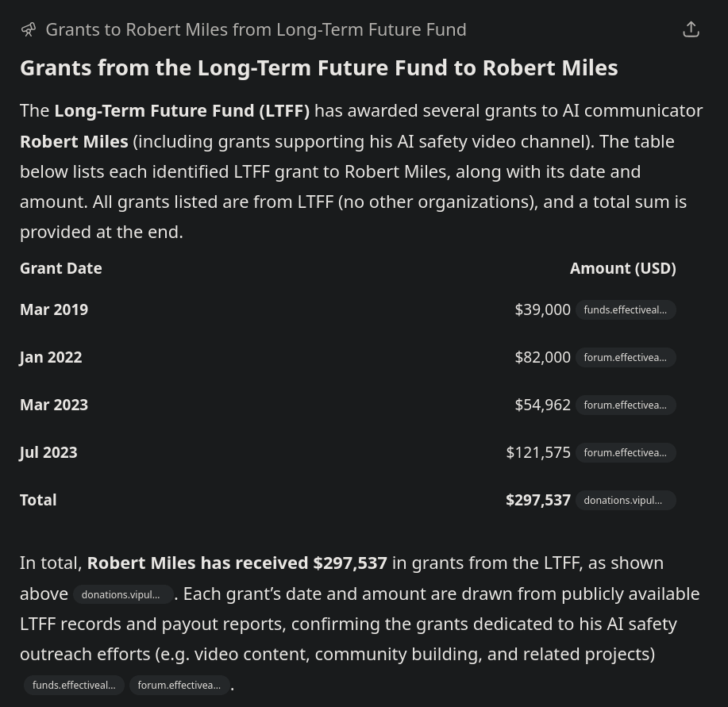Open the donations.vipul citation in the Total row
The height and width of the screenshot is (707, 728).
tap(626, 500)
